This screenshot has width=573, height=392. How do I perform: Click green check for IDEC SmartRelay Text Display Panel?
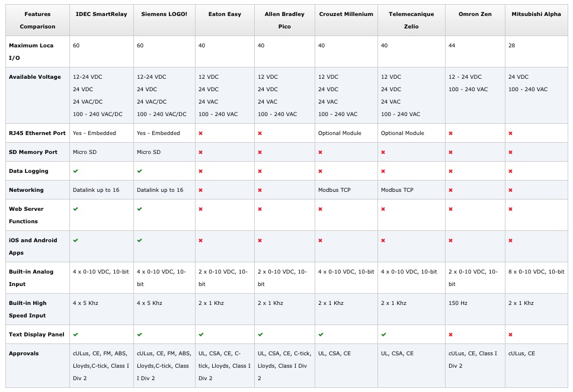(76, 335)
